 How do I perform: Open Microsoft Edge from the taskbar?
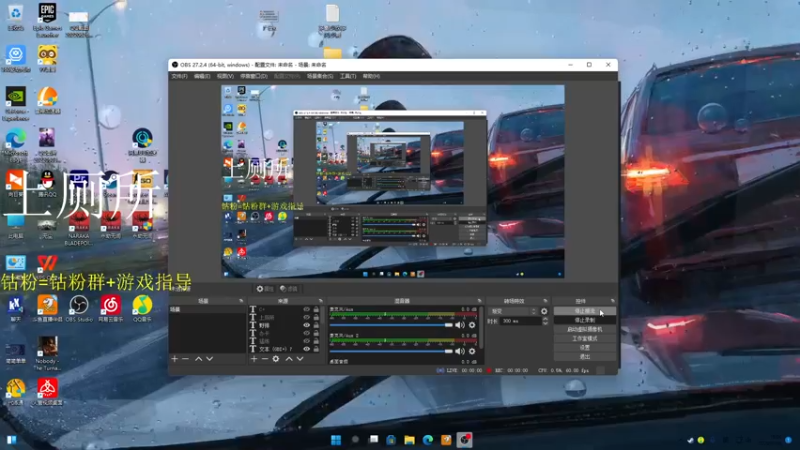(428, 440)
